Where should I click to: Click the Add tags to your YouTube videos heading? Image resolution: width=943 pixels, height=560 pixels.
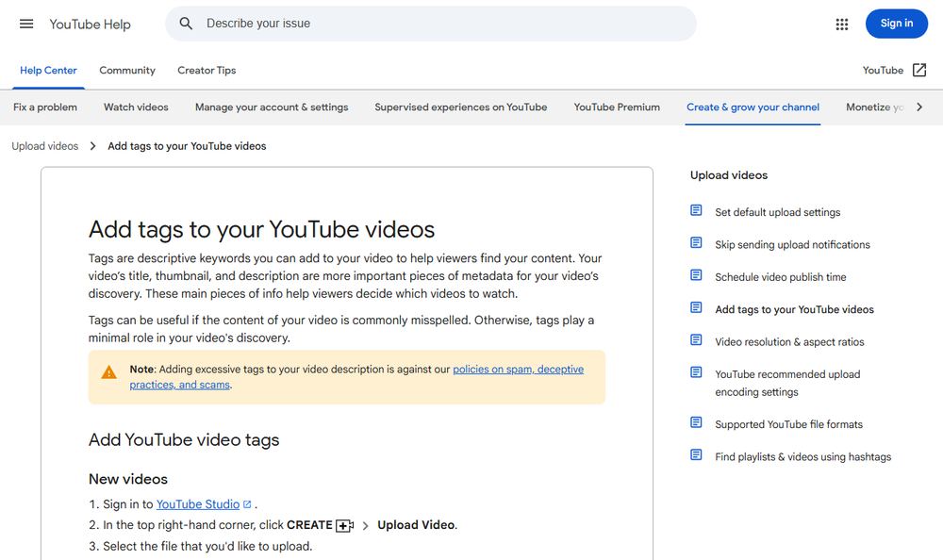point(261,230)
